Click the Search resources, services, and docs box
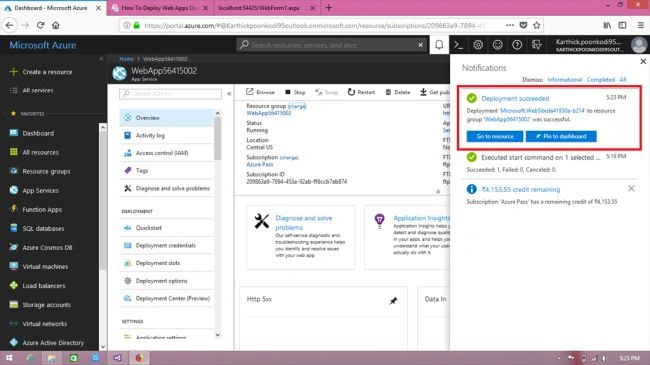The height and width of the screenshot is (365, 650). (x=331, y=45)
